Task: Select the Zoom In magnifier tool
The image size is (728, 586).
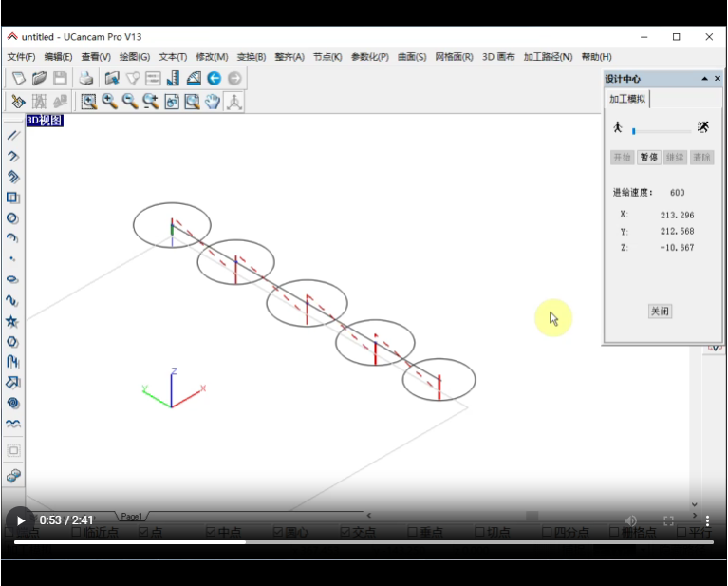Action: 109,102
